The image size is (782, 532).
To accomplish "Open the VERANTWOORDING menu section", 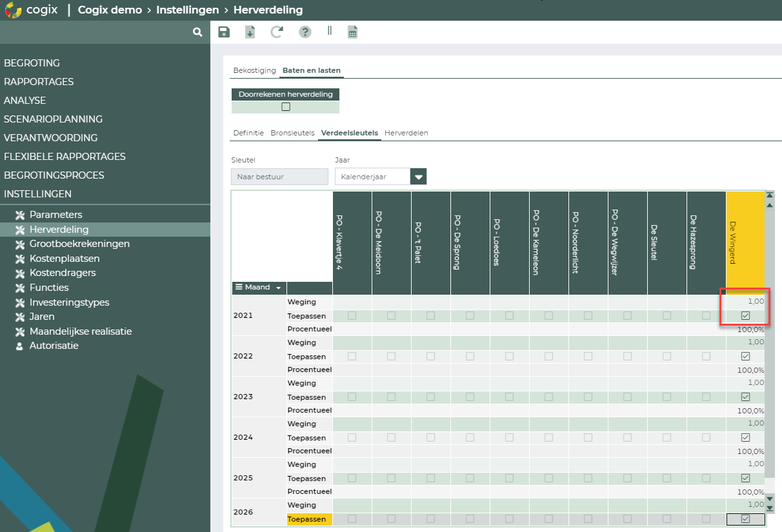I will point(50,138).
